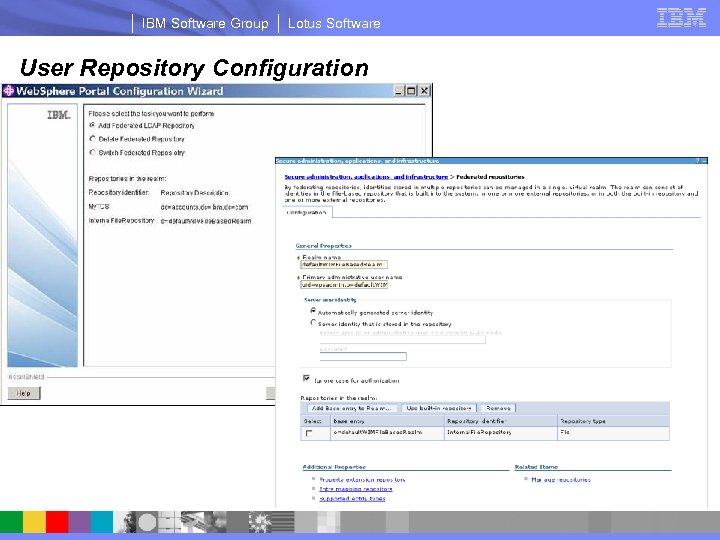Click the Base entry column header
This screenshot has width=720, height=540.
tap(387, 421)
